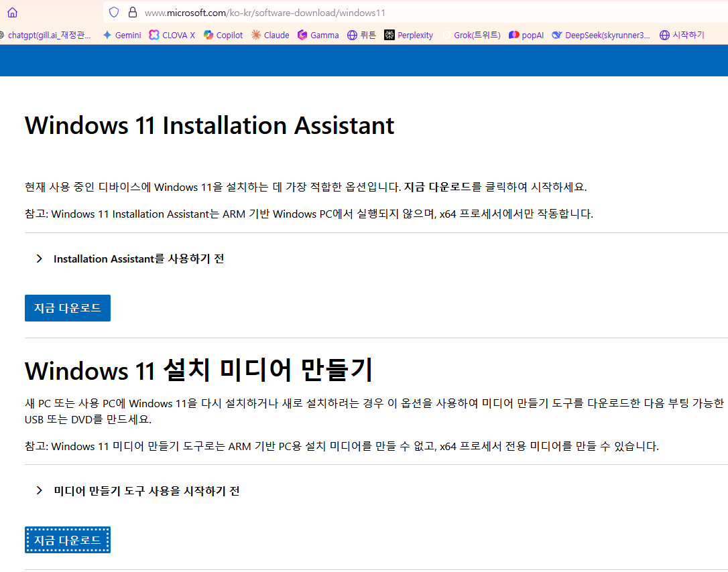Click the 'USB 또는 DVD를 만드세요' line
The width and height of the screenshot is (728, 572).
pos(88,419)
